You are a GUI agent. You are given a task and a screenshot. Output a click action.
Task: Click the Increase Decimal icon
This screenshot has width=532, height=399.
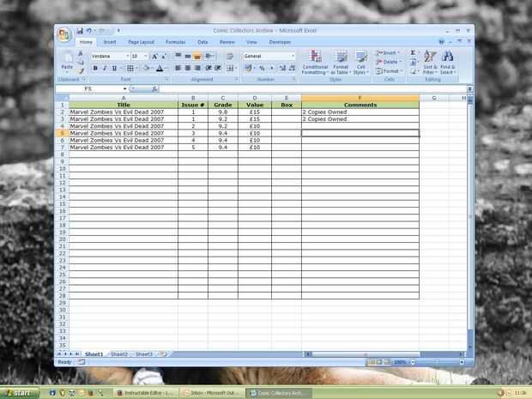[x=282, y=68]
